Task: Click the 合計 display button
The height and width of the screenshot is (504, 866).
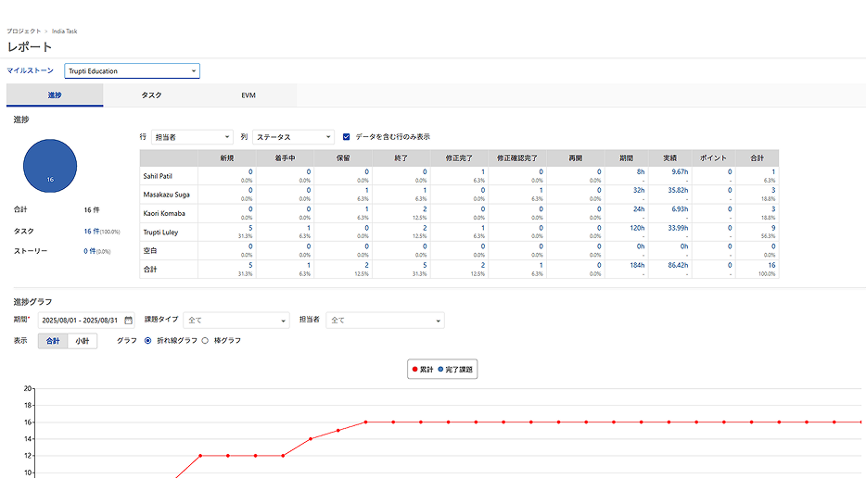Action: coord(53,341)
